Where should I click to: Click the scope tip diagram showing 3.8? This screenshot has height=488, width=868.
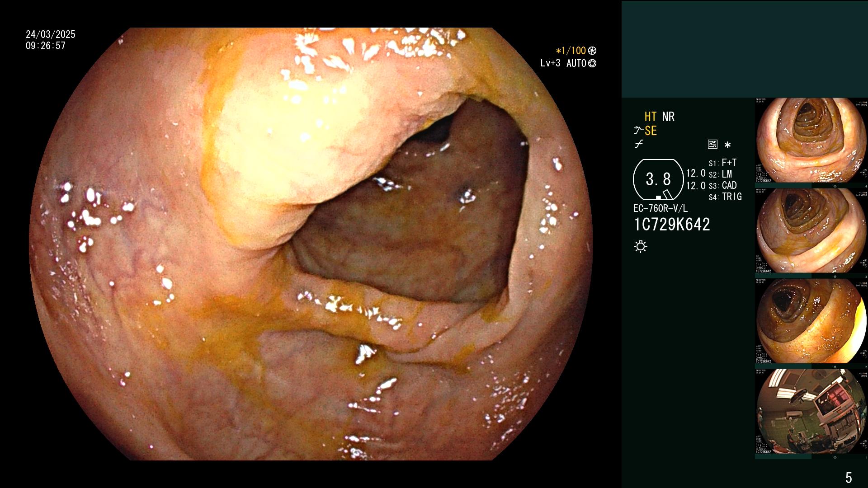coord(658,179)
